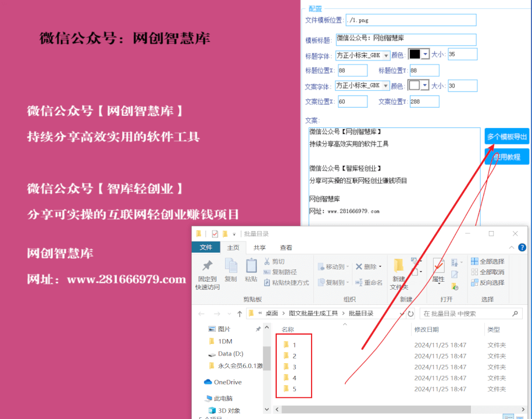Open the 文案 color dropdown arrow
Screen dimensions: 532x419
425,85
